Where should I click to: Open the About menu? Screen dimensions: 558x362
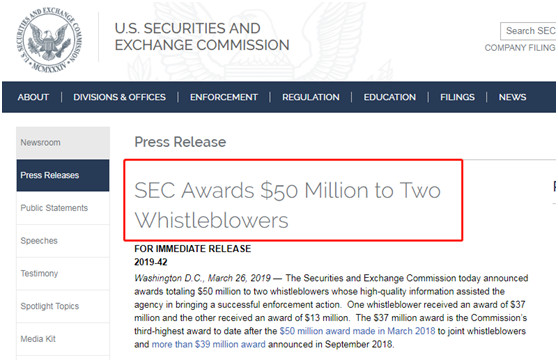[x=33, y=97]
